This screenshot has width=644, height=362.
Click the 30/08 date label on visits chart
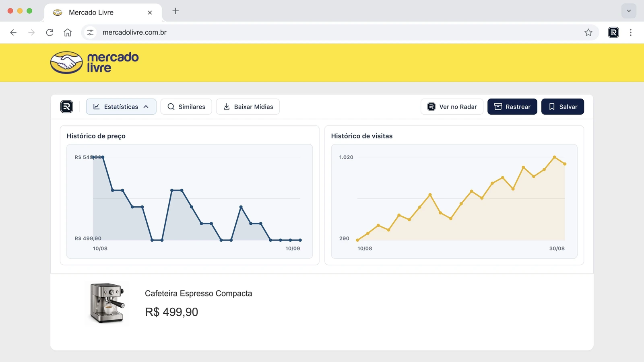[557, 249]
